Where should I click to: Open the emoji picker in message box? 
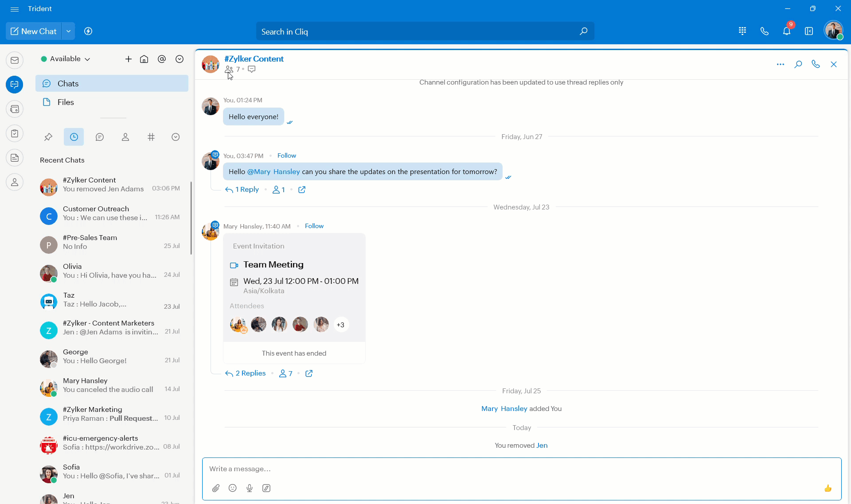233,488
